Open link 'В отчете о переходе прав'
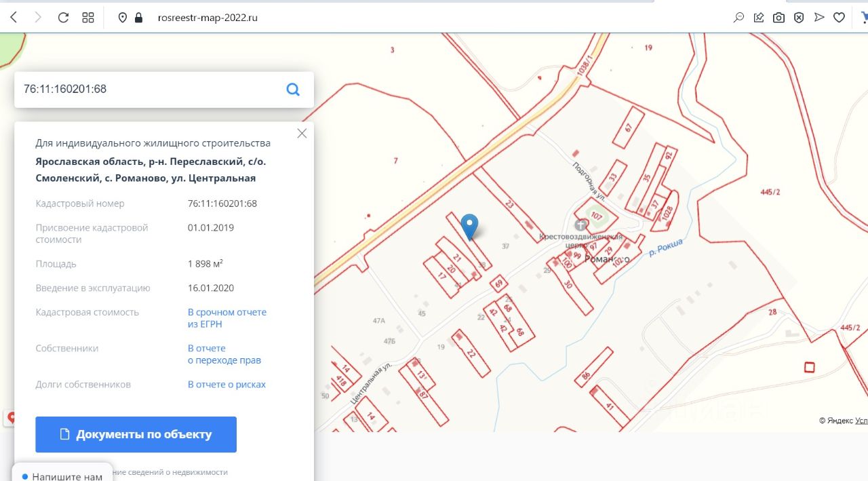The width and height of the screenshot is (868, 481). coord(224,354)
